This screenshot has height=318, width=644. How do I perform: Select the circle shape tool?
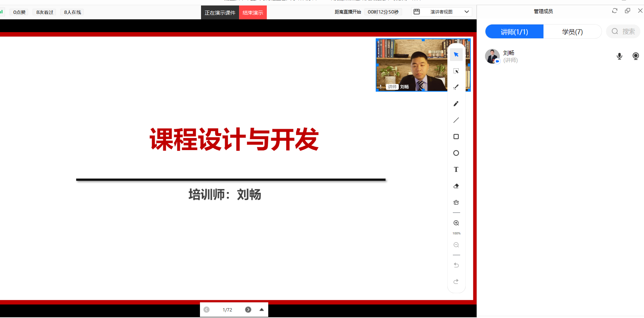click(x=456, y=153)
